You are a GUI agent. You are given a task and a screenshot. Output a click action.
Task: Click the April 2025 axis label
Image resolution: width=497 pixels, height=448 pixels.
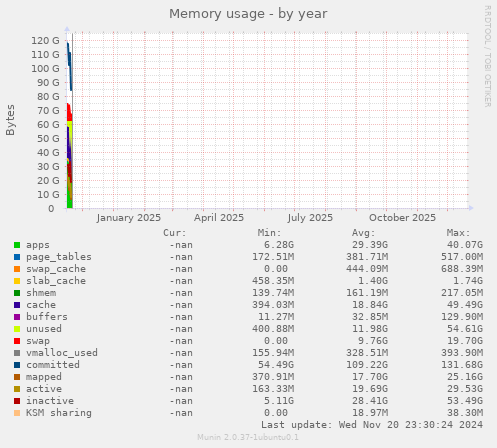tap(219, 218)
